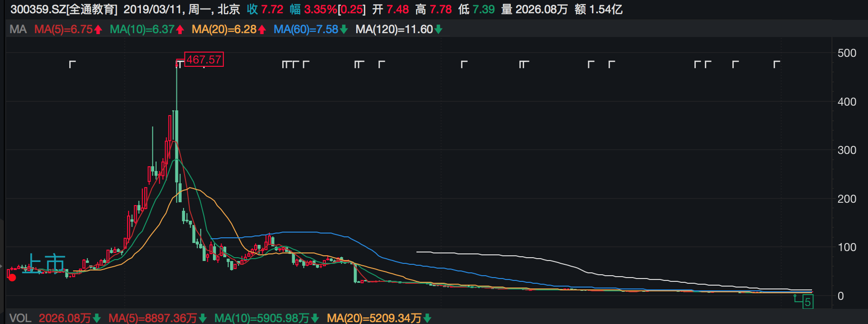The image size is (868, 324).
Task: Click the red arrow beside MA(5)=6.75
Action: (98, 30)
